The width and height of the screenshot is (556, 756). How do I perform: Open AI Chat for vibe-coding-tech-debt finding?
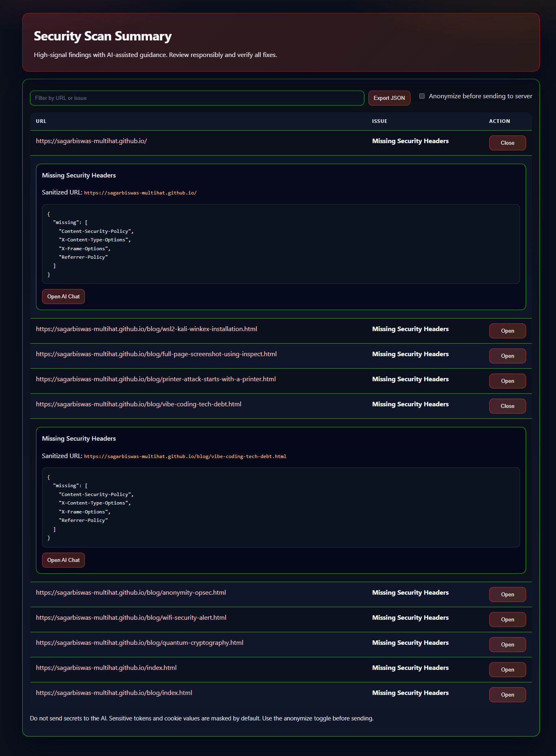[x=63, y=560]
